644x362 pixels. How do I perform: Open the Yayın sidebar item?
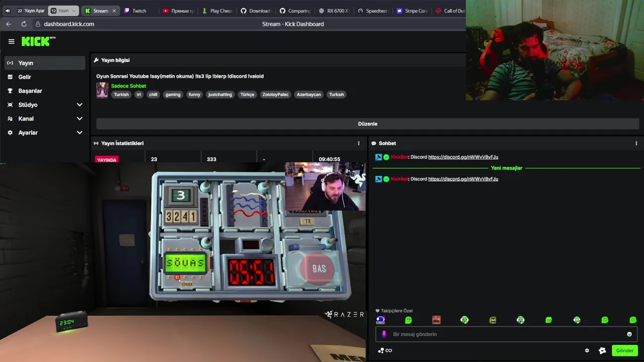click(45, 63)
